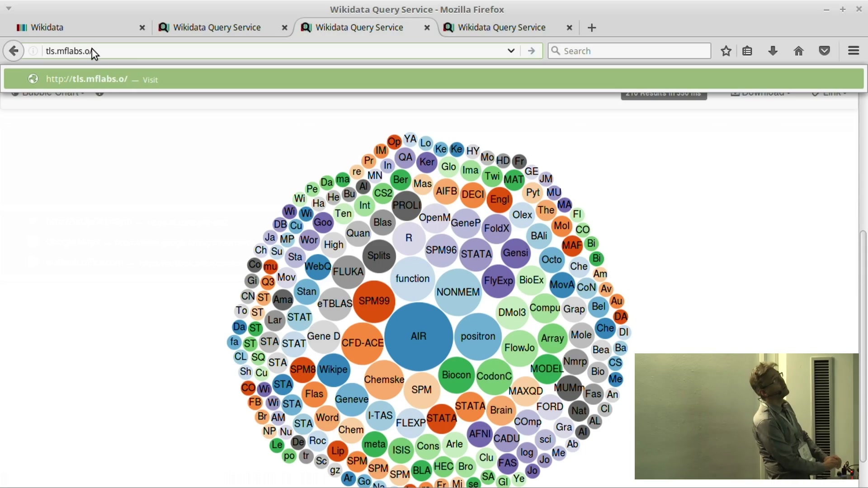868x488 pixels.
Task: Open a new tab with plus button
Action: (x=592, y=28)
